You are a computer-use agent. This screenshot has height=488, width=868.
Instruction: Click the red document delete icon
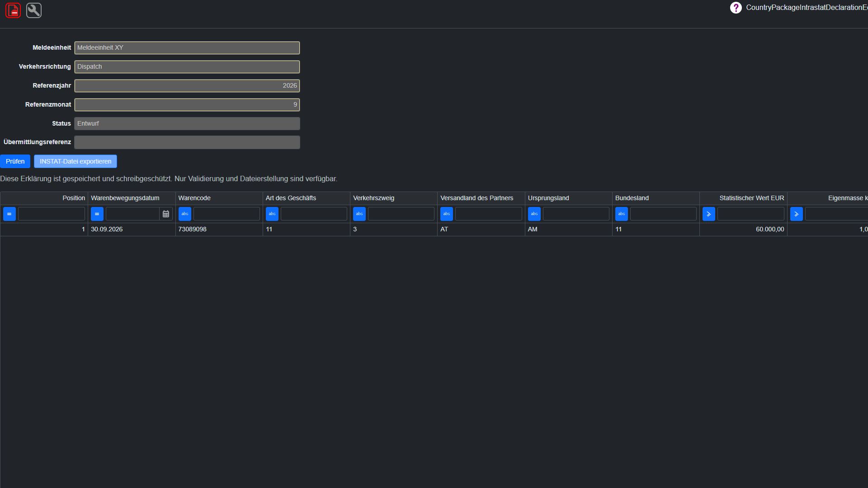[x=13, y=10]
